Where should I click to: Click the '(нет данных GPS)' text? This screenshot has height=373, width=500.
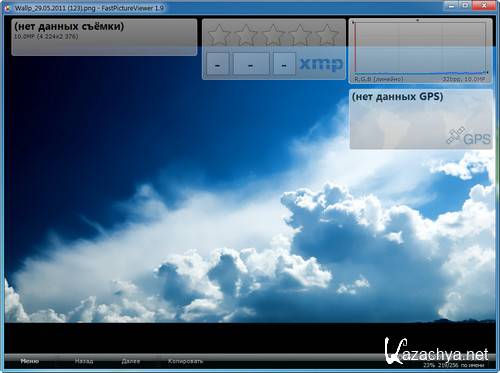click(x=397, y=97)
